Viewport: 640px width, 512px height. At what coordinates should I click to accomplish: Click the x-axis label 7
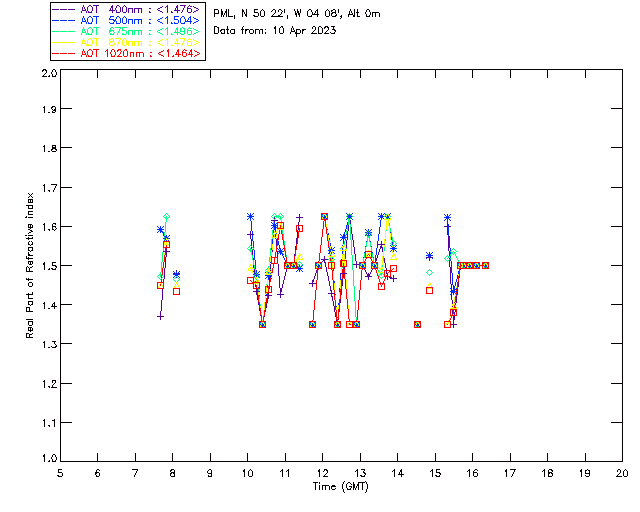[x=135, y=473]
